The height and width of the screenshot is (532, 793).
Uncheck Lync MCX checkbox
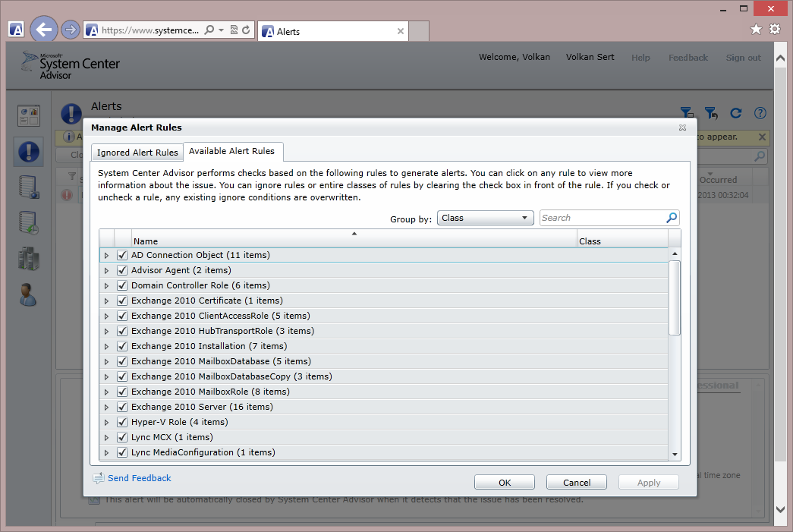[122, 437]
